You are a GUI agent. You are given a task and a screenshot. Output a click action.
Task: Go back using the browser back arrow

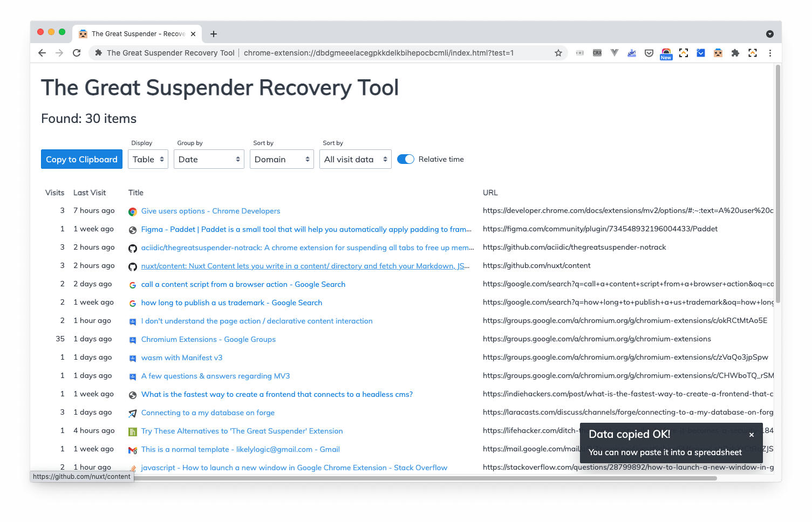point(42,53)
